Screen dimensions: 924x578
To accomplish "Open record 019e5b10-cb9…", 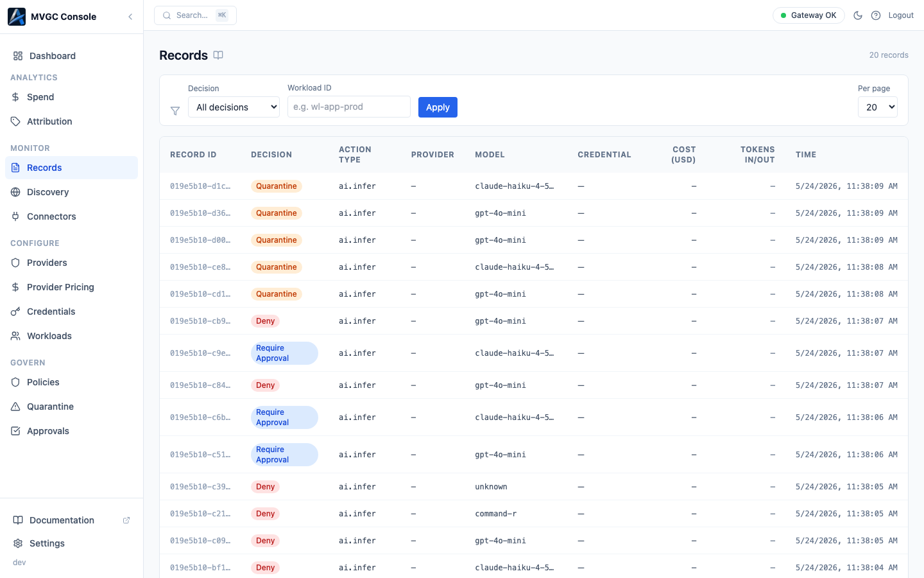I will point(200,321).
